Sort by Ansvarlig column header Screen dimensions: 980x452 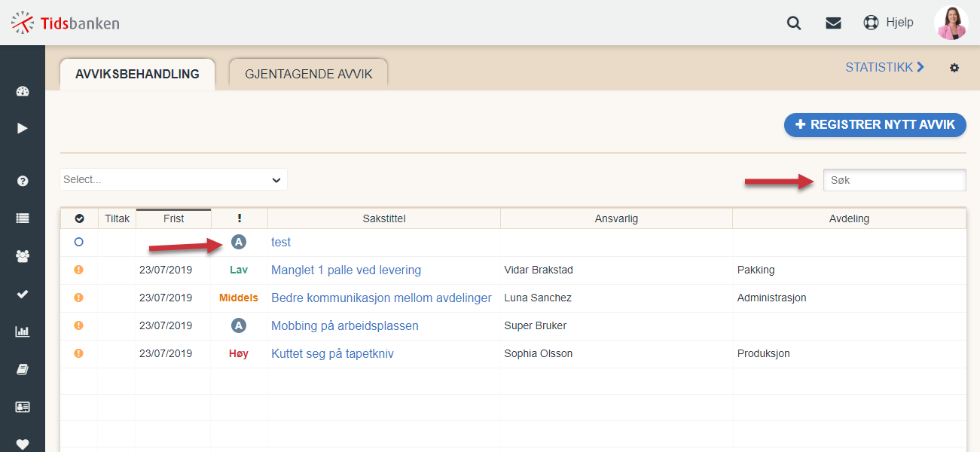pos(616,218)
